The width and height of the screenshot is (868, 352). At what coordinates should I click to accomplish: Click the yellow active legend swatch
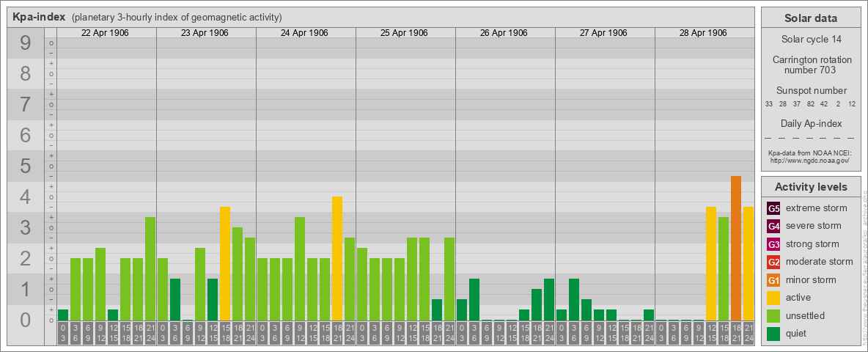click(x=773, y=298)
